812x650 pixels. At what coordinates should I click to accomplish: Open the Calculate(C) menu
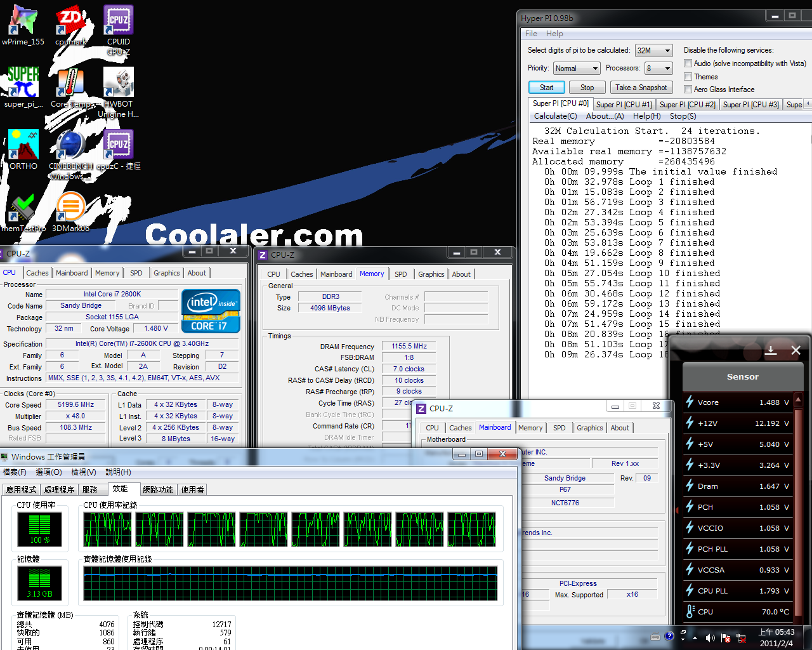tap(555, 116)
